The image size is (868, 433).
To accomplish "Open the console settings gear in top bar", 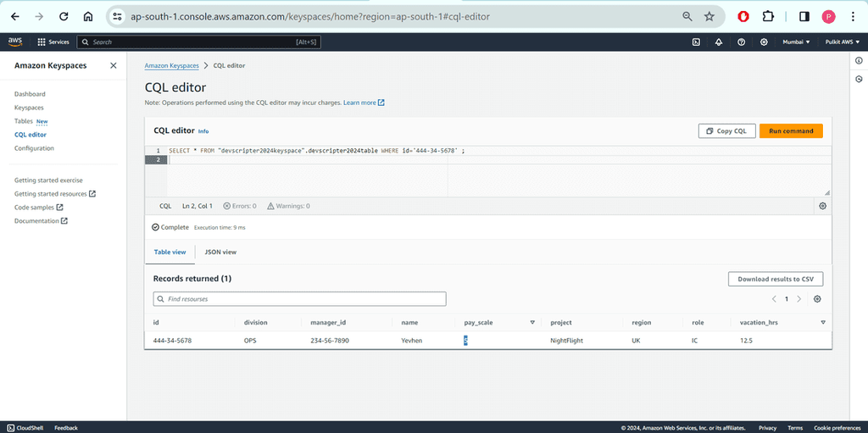I will (764, 42).
